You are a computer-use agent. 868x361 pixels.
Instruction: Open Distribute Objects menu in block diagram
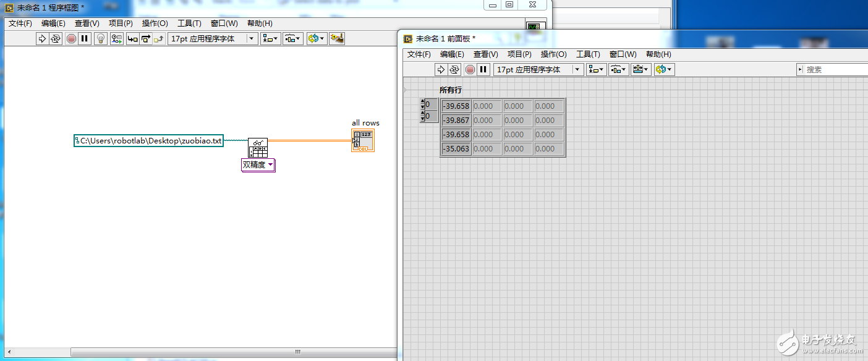coord(292,38)
